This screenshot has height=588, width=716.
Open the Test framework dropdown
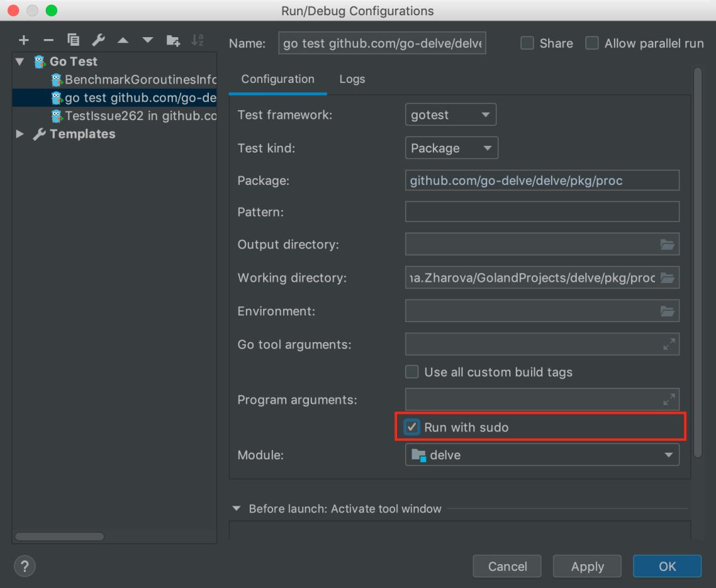(450, 115)
